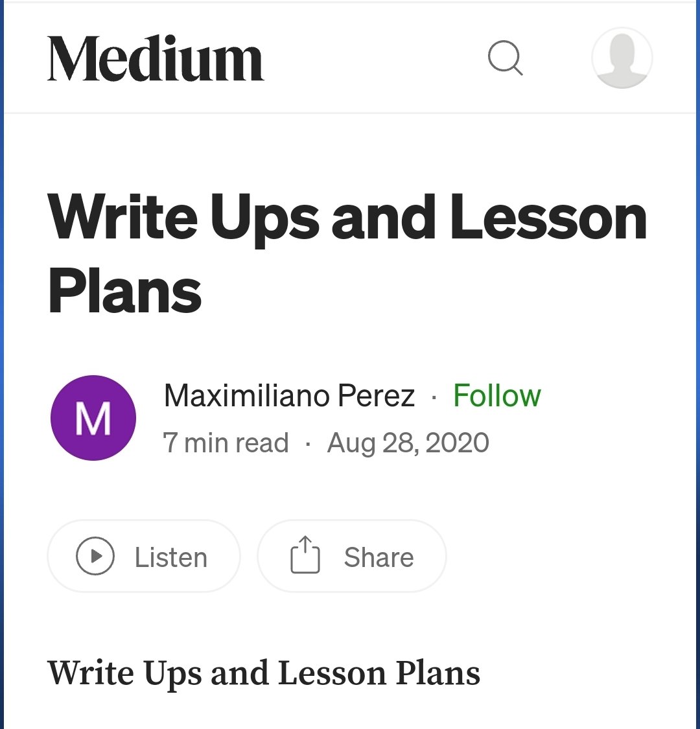Click the Aug 28, 2020 publish date
Screen dimensions: 700x729
[408, 443]
